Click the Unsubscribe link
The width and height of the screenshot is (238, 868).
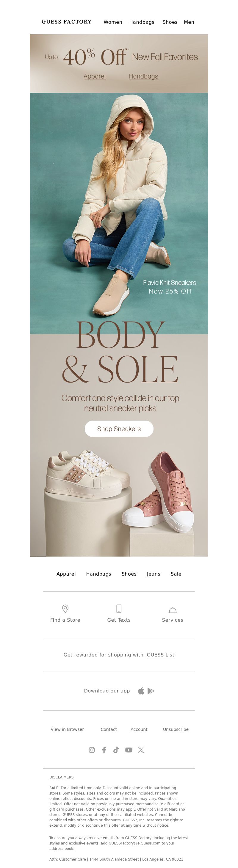[176, 729]
